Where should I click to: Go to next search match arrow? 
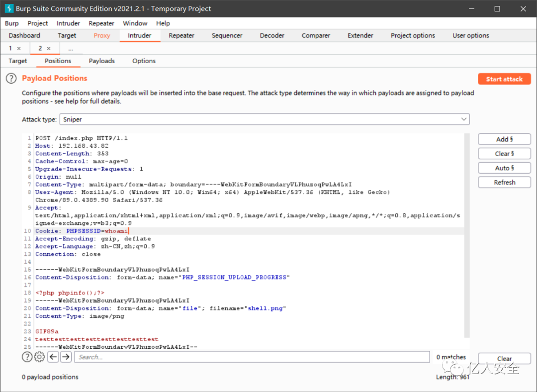(66, 357)
